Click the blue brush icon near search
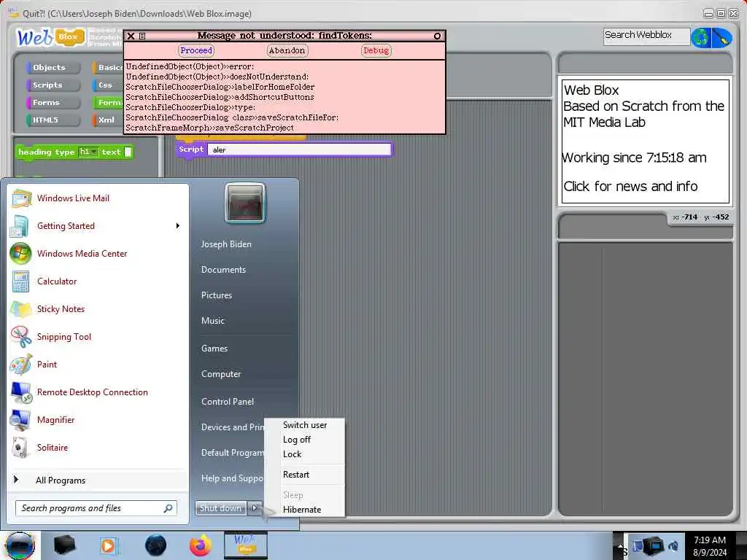 point(721,38)
